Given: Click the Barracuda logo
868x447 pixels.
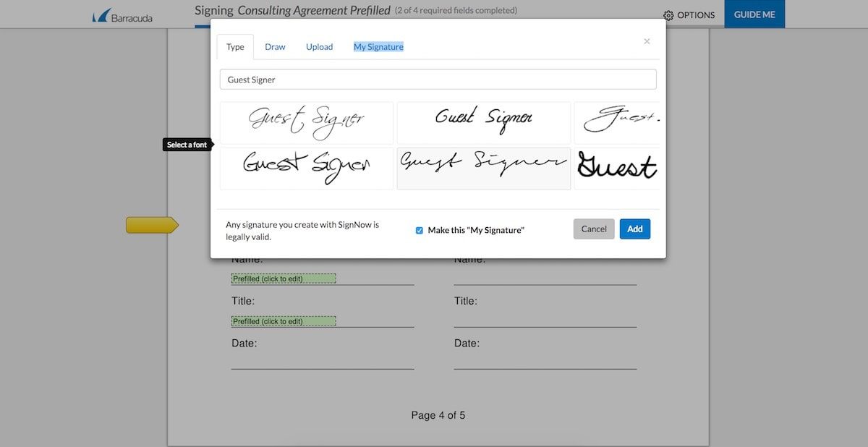Looking at the screenshot, I should pyautogui.click(x=122, y=15).
